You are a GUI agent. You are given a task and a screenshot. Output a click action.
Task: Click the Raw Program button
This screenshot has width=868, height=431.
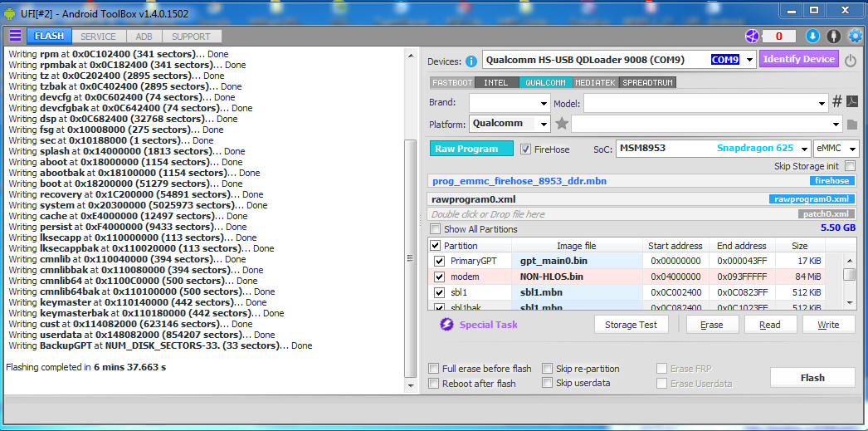(471, 149)
